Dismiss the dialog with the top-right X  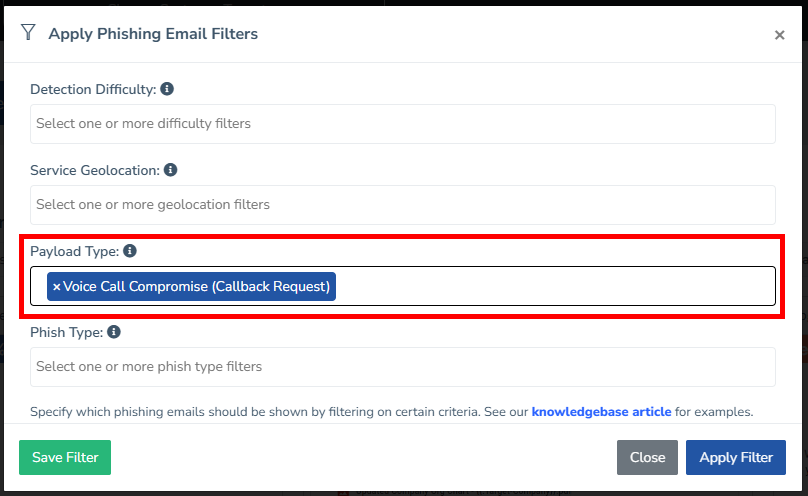[779, 35]
